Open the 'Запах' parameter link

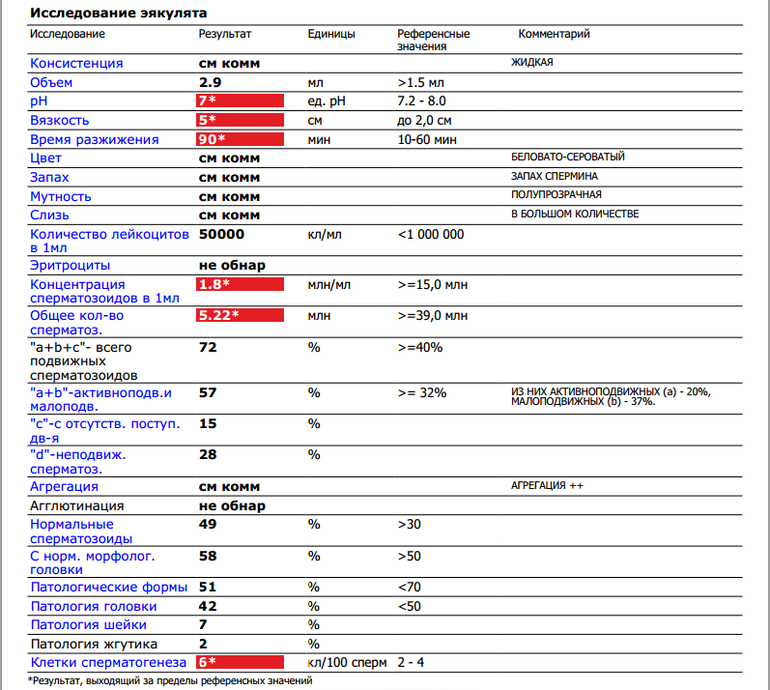49,177
